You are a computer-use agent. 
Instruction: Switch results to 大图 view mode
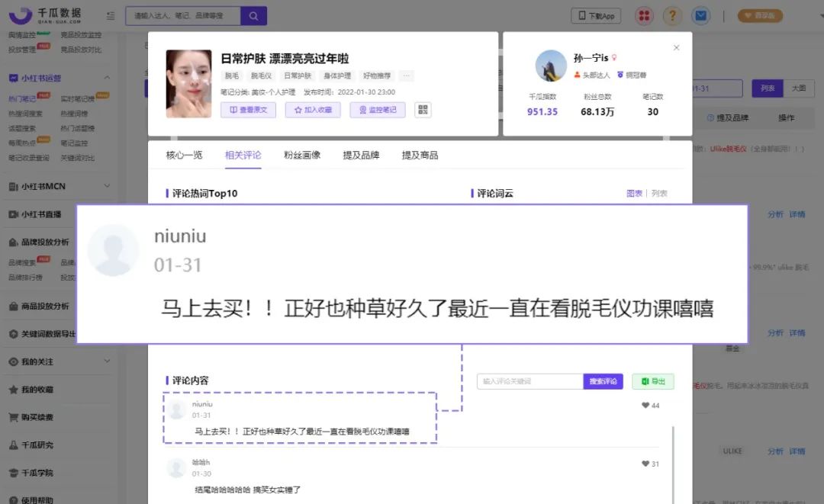pos(800,88)
